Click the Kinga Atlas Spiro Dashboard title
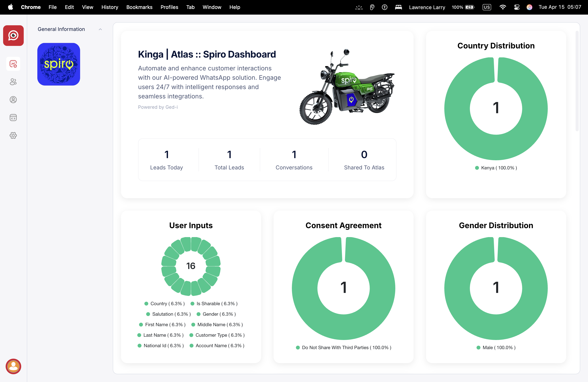588x382 pixels. [x=207, y=54]
